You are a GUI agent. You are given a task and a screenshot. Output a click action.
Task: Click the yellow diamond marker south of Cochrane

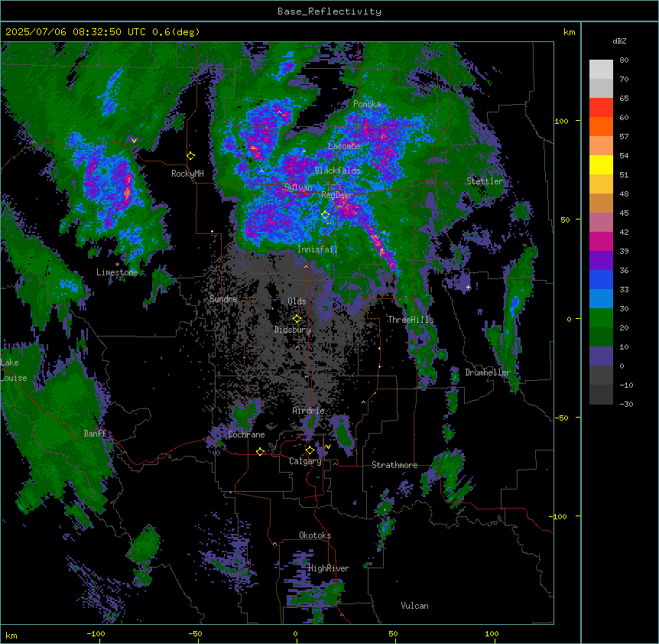point(260,451)
